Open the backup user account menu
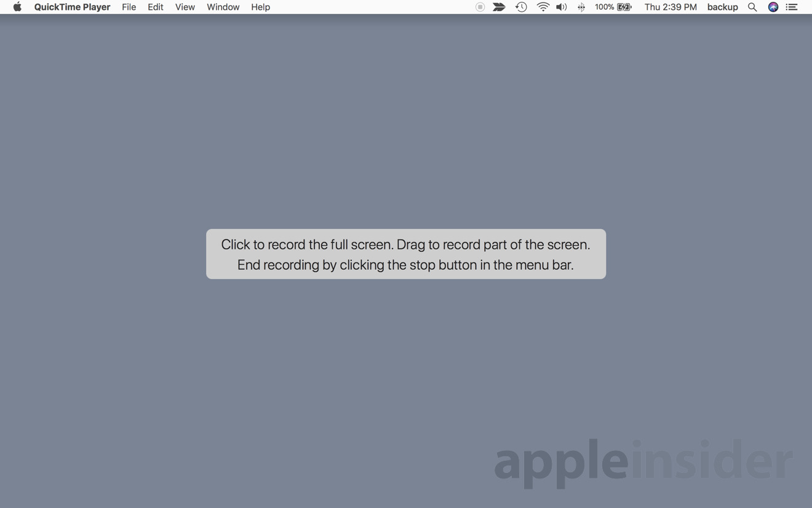This screenshot has width=812, height=508. pos(722,7)
